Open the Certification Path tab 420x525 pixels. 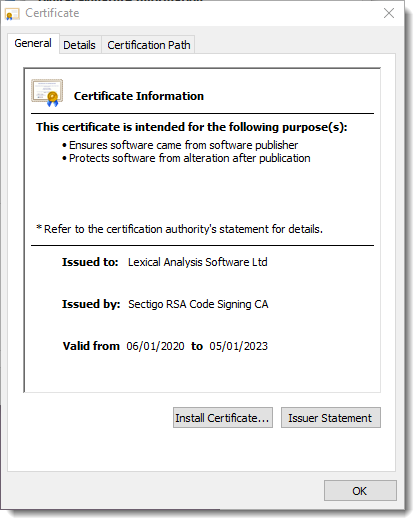click(149, 45)
